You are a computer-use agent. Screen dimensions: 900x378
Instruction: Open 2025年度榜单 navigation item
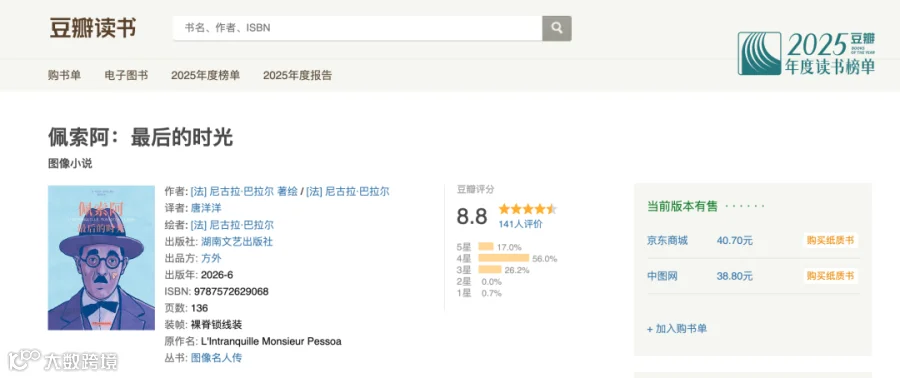click(205, 75)
